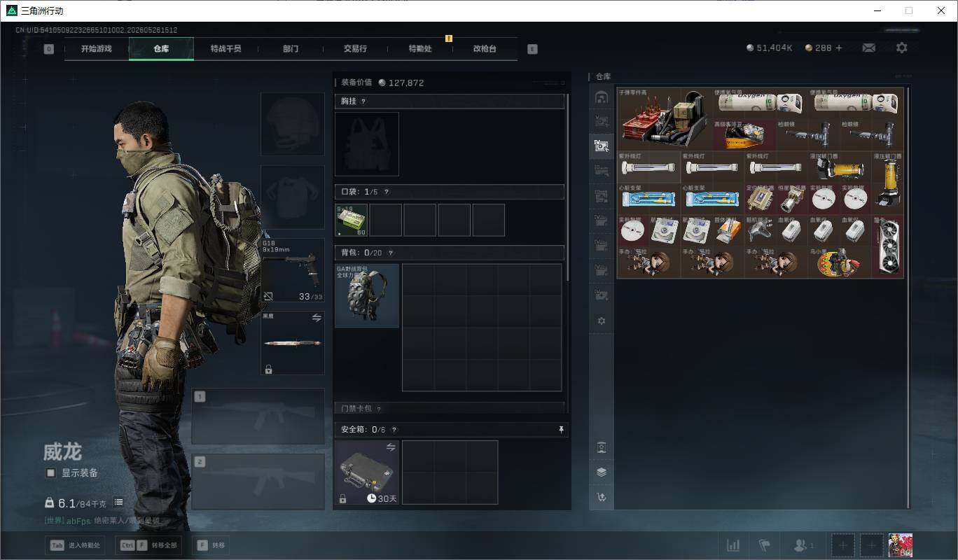Click the Q key hint before tabs
958x560 pixels.
click(48, 49)
